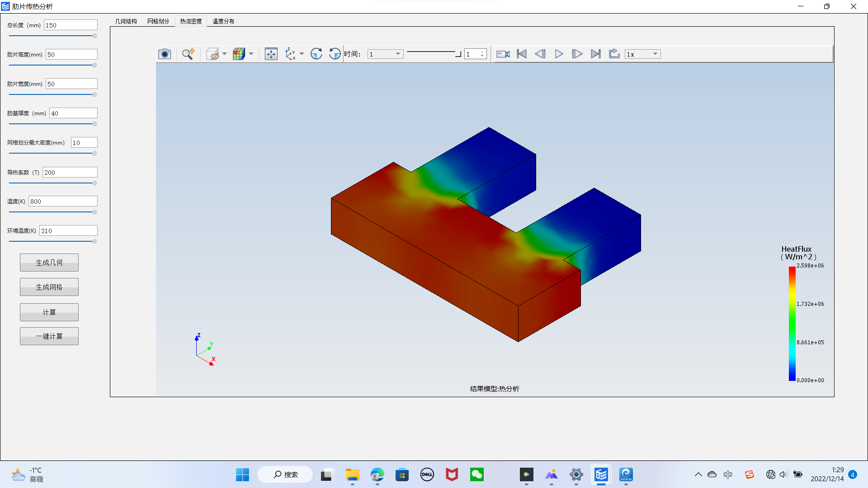Click the XYZ axis orientation icon

(x=290, y=54)
